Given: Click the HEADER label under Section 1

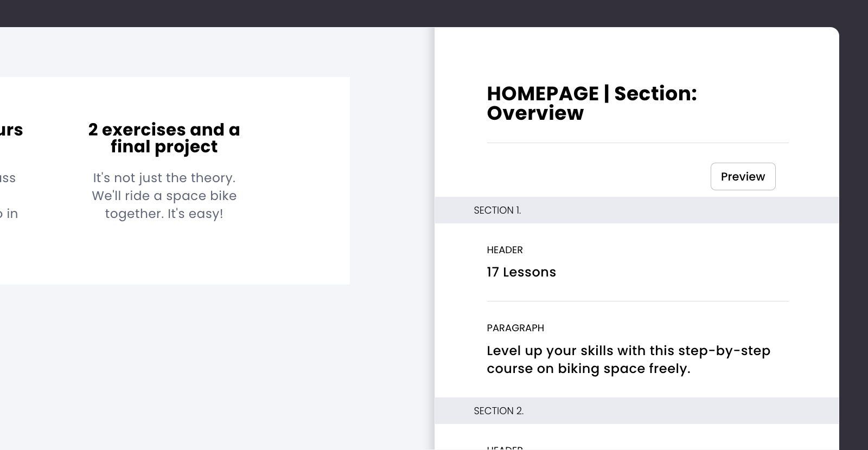Looking at the screenshot, I should 504,250.
